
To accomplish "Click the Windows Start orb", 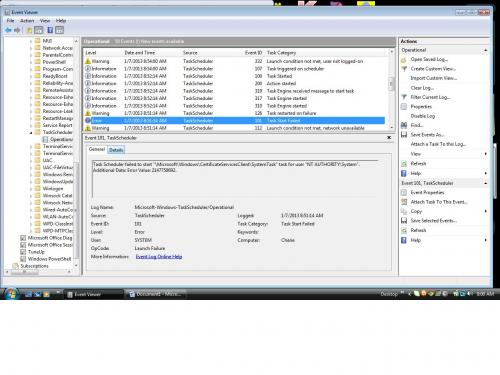I will (11, 294).
